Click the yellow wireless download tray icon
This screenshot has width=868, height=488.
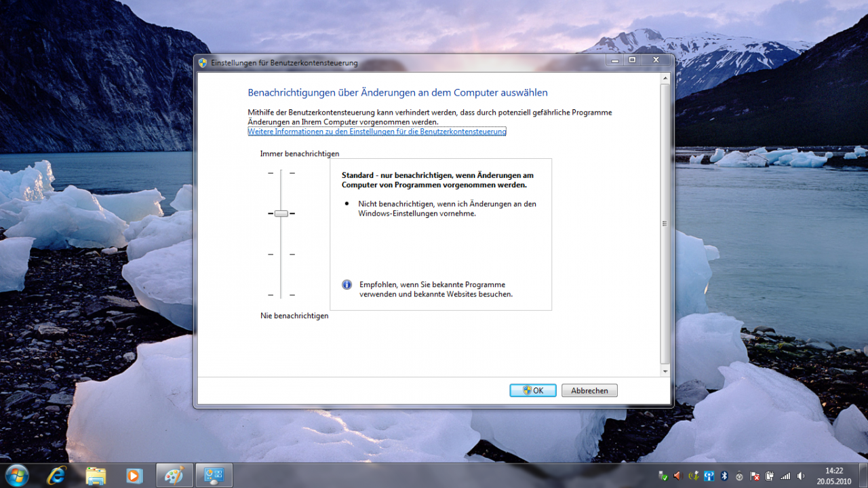coord(694,476)
